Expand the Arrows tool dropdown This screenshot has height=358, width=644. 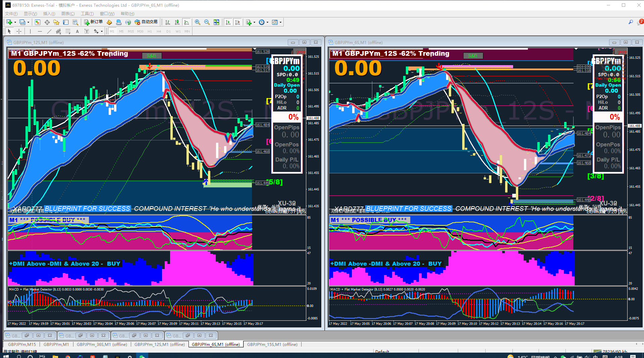coord(102,31)
